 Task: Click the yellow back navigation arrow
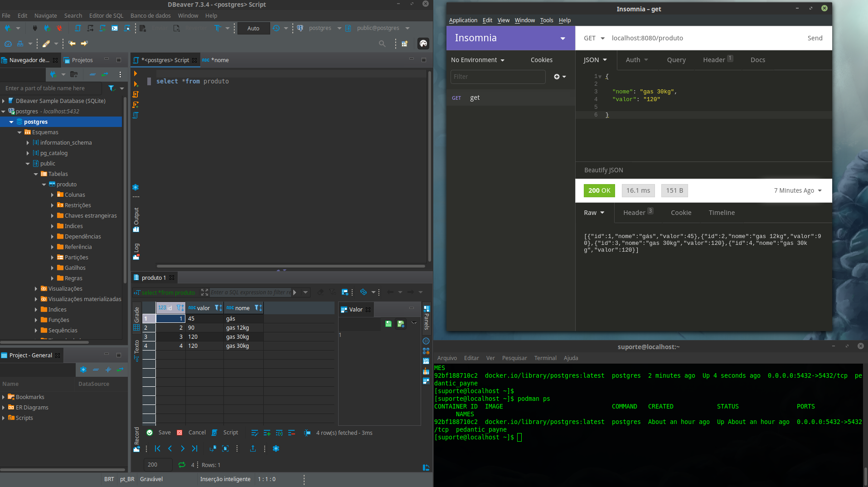pos(72,44)
